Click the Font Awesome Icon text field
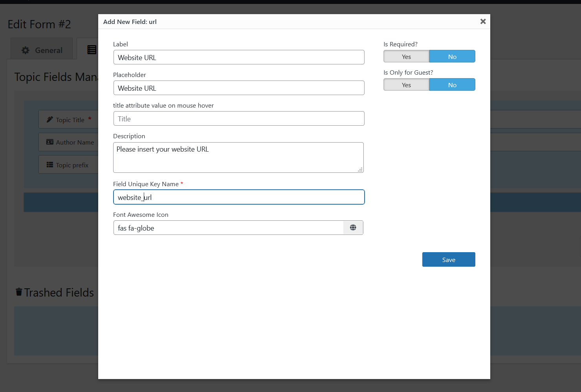This screenshot has height=392, width=581. pyautogui.click(x=228, y=228)
